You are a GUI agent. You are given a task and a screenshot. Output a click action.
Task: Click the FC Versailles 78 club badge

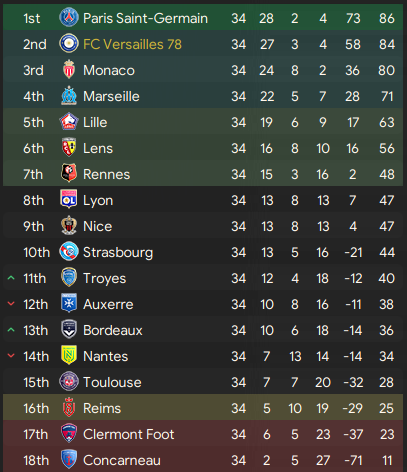point(69,44)
